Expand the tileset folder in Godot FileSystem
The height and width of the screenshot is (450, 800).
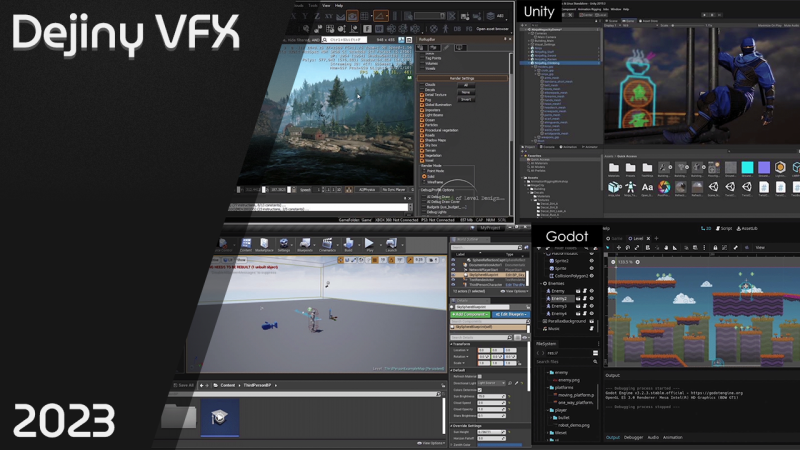click(547, 433)
